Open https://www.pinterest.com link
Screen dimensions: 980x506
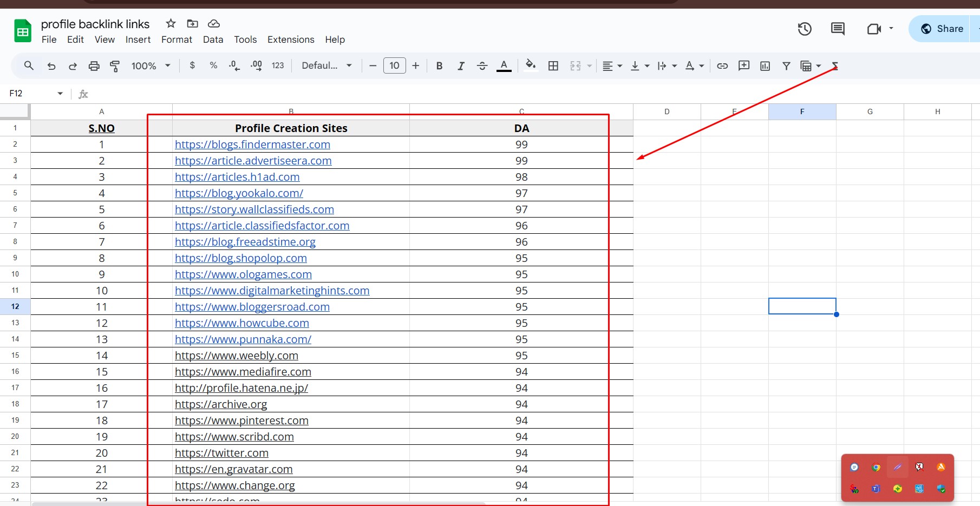pyautogui.click(x=241, y=420)
